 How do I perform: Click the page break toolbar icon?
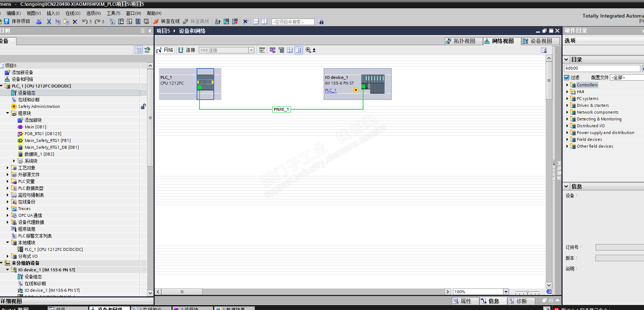pyautogui.click(x=290, y=50)
